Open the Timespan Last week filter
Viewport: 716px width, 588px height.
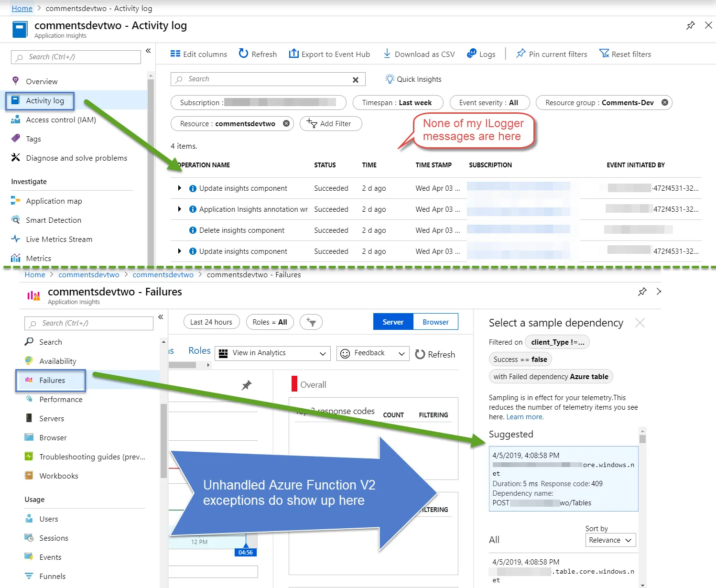(x=398, y=102)
